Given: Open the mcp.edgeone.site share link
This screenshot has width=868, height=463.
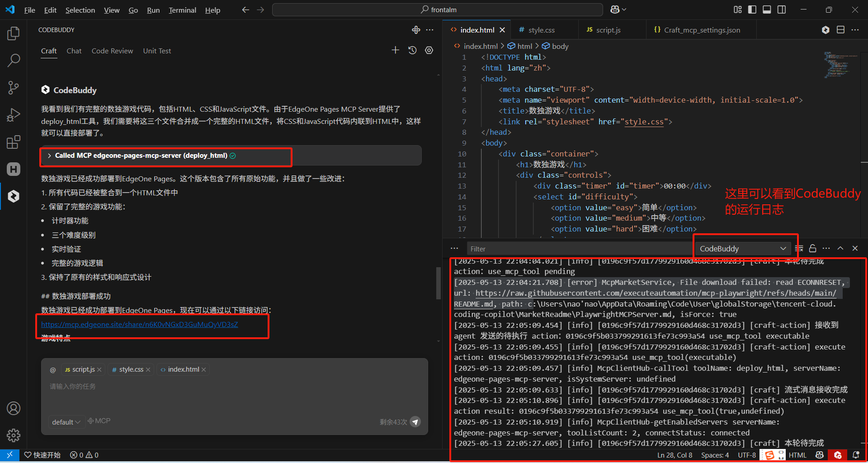Looking at the screenshot, I should [x=140, y=324].
